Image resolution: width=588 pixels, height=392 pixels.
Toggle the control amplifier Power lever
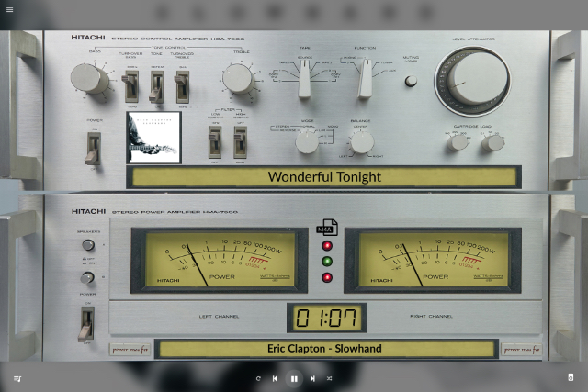pos(93,147)
